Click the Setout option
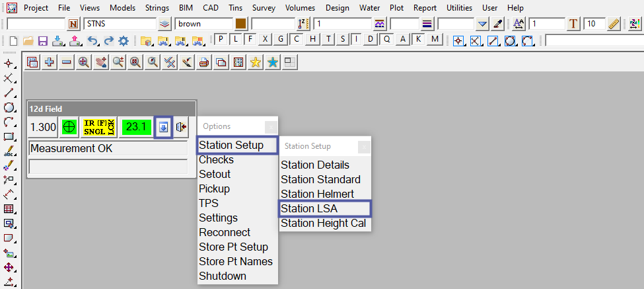644x289 pixels. pos(215,174)
